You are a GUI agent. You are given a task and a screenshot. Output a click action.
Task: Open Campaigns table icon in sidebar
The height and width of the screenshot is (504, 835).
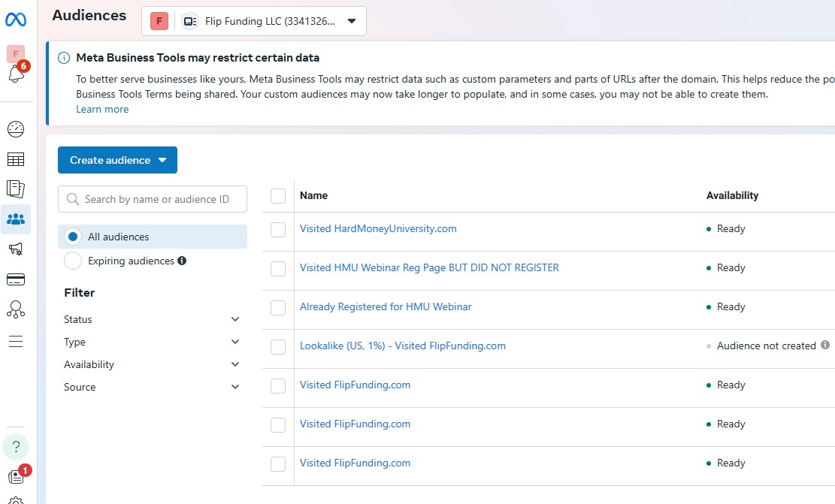(16, 159)
